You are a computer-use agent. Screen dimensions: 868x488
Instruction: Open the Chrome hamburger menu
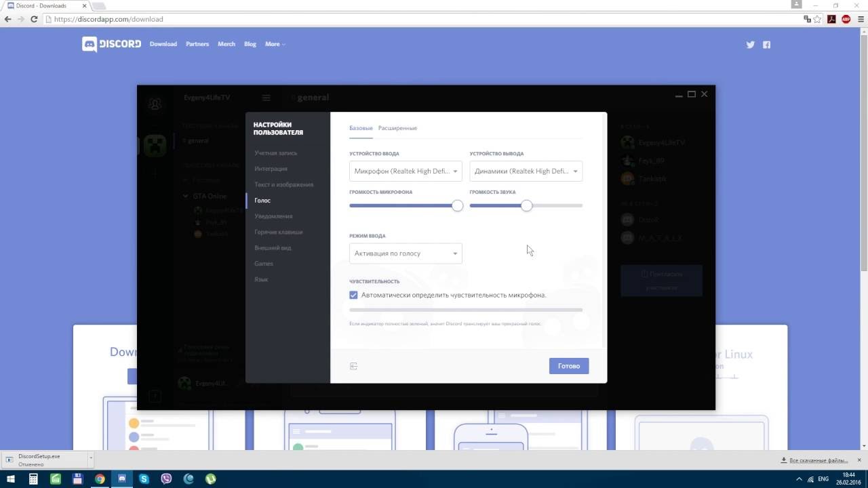point(859,20)
